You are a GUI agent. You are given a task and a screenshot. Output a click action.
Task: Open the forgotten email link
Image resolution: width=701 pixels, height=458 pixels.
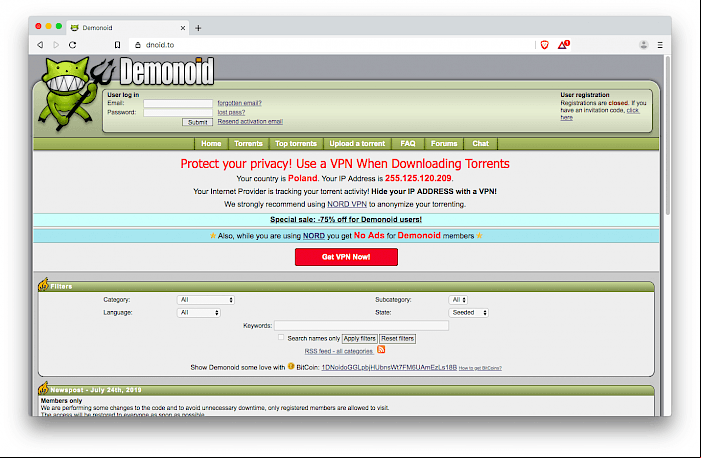(239, 103)
